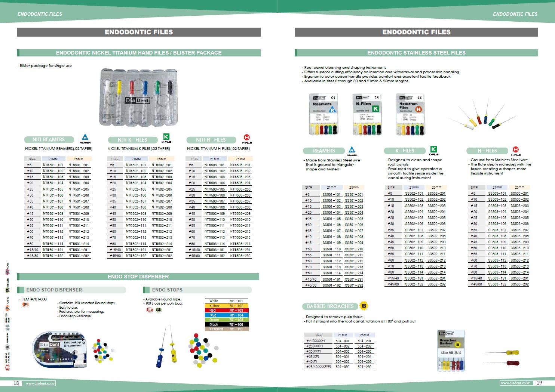Screen dimensions: 555x392
Task: Click the Silicone SL legend icon in left margin
Action: (x=7, y=290)
